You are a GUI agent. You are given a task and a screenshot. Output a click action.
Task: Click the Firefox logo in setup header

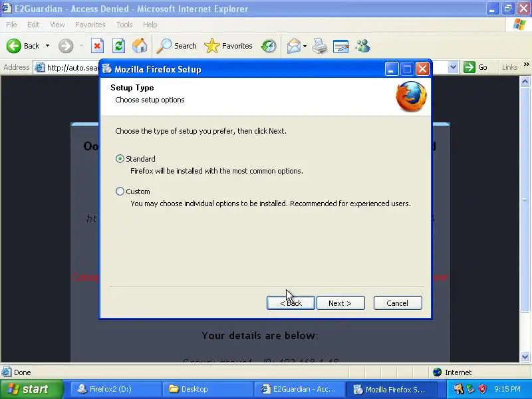coord(411,96)
